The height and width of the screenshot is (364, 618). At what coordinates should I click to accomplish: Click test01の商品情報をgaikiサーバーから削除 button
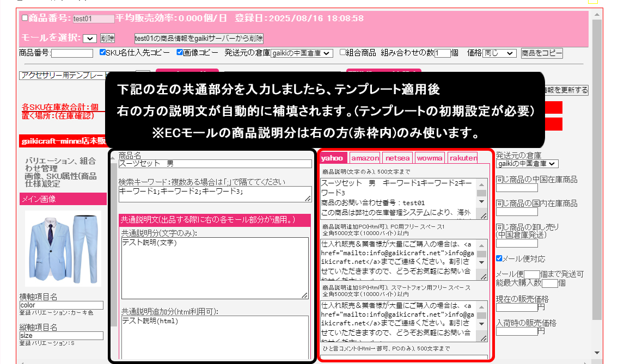(x=199, y=39)
